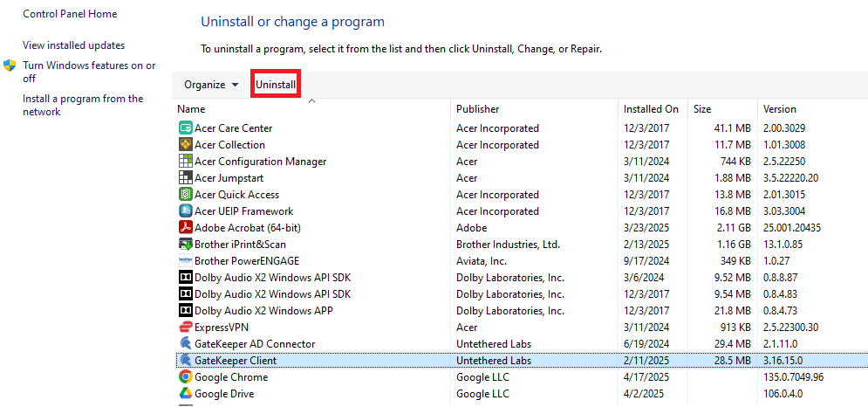Click the Acer UEIP Framework icon
The width and height of the screenshot is (868, 407).
pyautogui.click(x=186, y=211)
